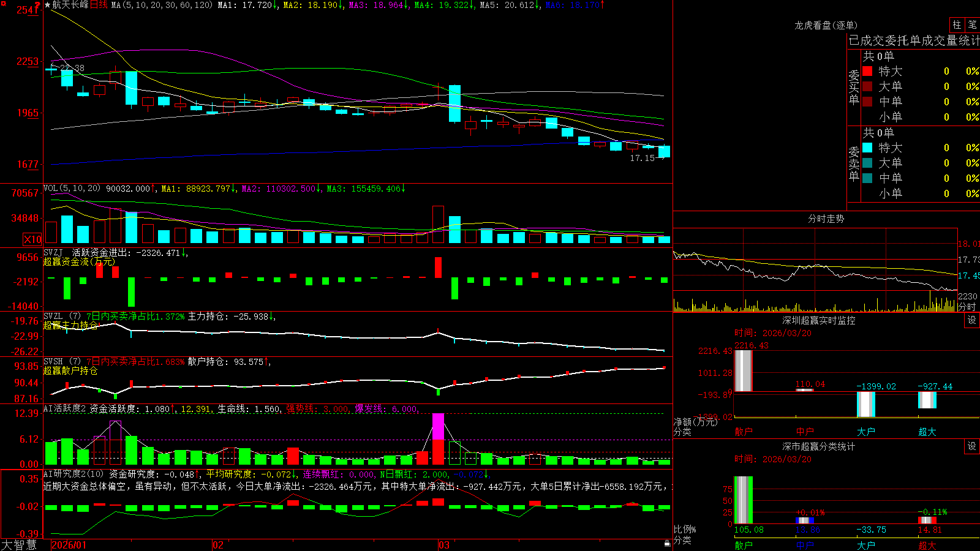Click the dark red 大单 buy-order swatch
Screen dimensions: 980x551
[x=867, y=86]
